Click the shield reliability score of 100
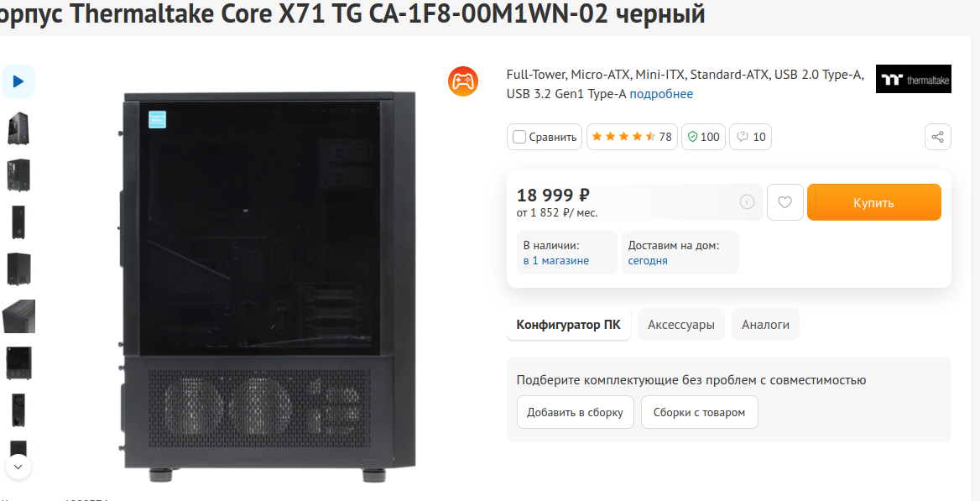The width and height of the screenshot is (980, 501). (x=703, y=137)
